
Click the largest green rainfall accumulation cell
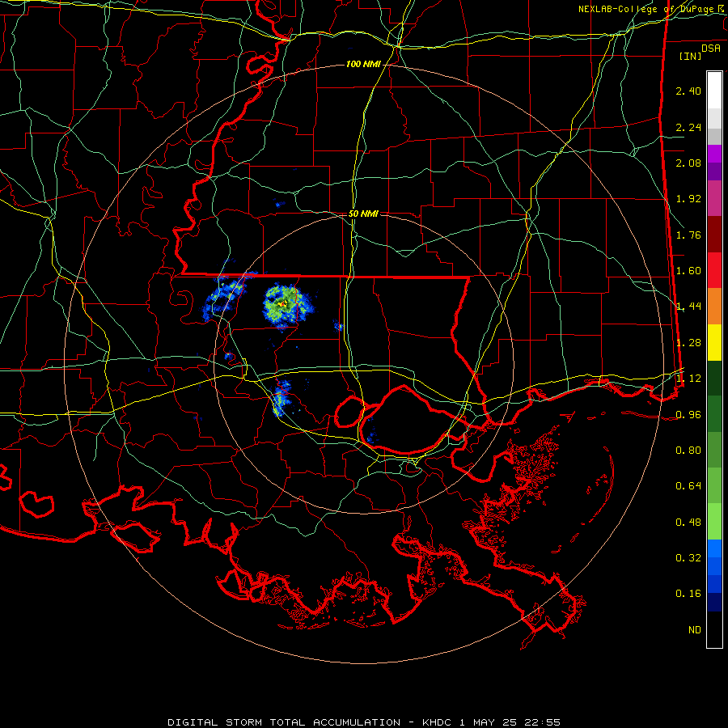pyautogui.click(x=286, y=305)
